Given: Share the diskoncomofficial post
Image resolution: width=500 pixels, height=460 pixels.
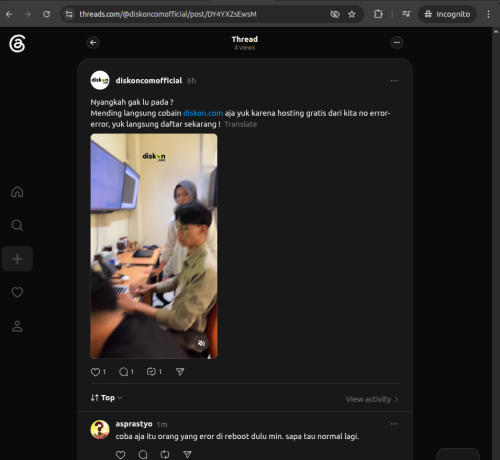Looking at the screenshot, I should [x=180, y=372].
